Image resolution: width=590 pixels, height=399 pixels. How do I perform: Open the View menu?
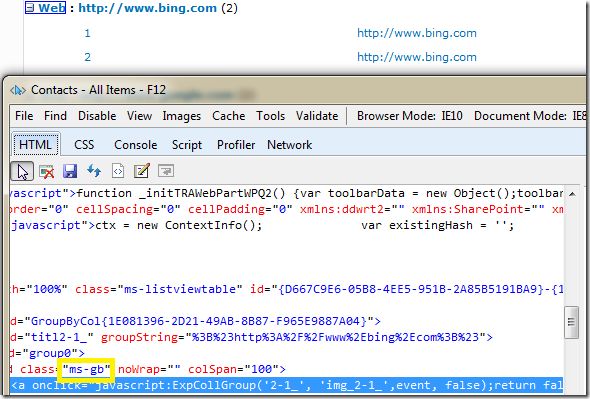pos(139,116)
